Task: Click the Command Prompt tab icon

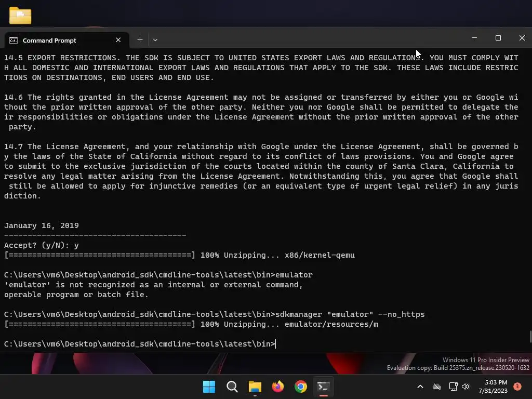Action: point(14,41)
